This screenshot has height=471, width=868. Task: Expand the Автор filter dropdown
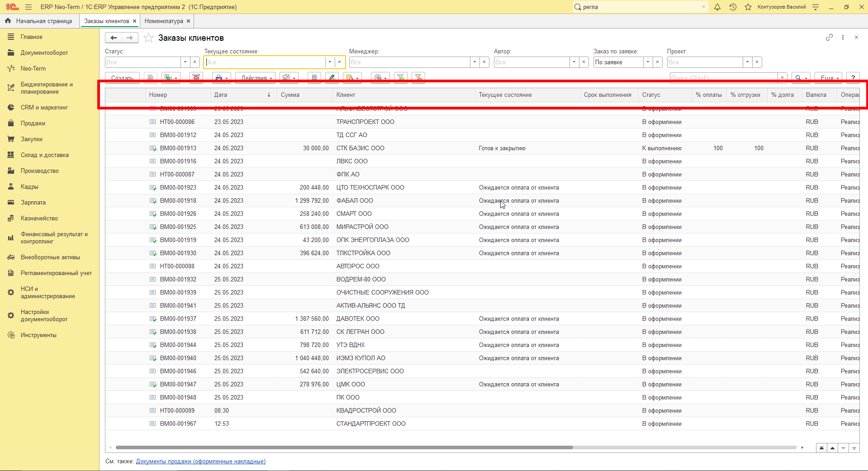tap(574, 62)
